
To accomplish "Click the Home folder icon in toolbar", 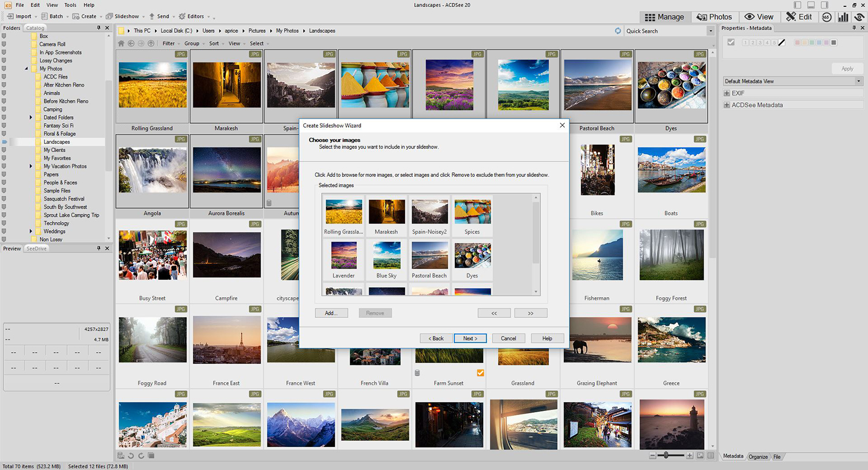I will (x=121, y=43).
